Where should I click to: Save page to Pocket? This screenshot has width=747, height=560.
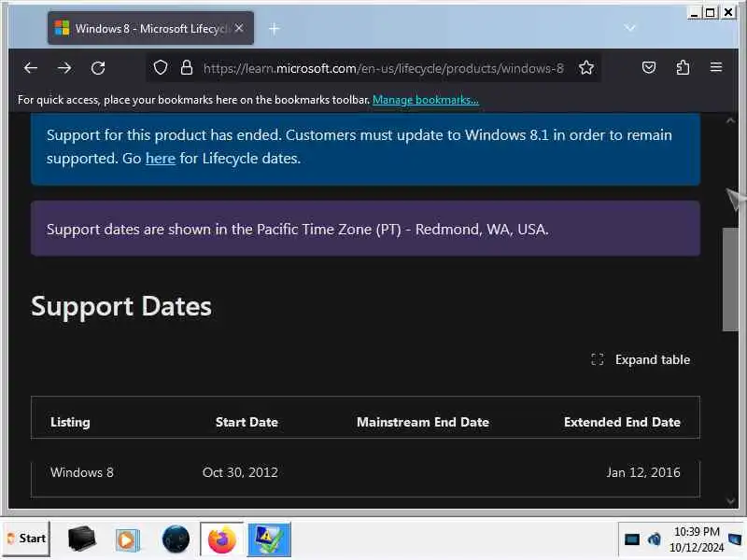point(649,67)
